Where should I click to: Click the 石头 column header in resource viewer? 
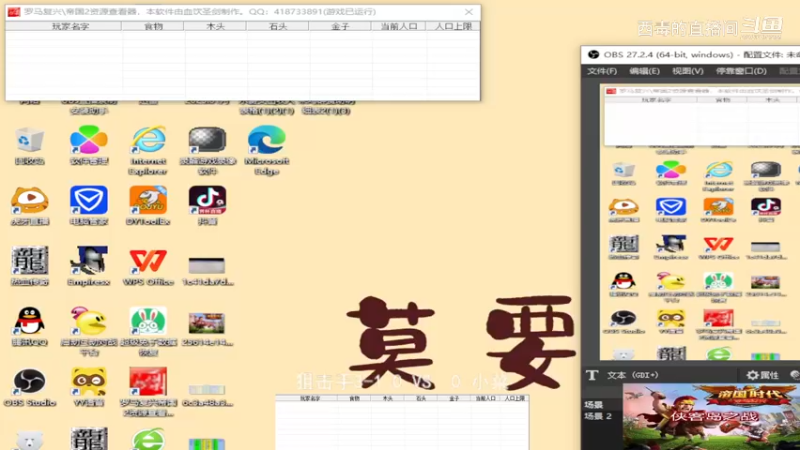pyautogui.click(x=278, y=26)
